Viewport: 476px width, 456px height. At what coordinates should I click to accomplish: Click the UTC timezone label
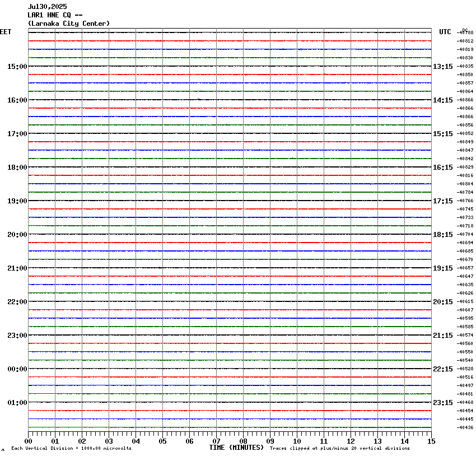point(445,32)
